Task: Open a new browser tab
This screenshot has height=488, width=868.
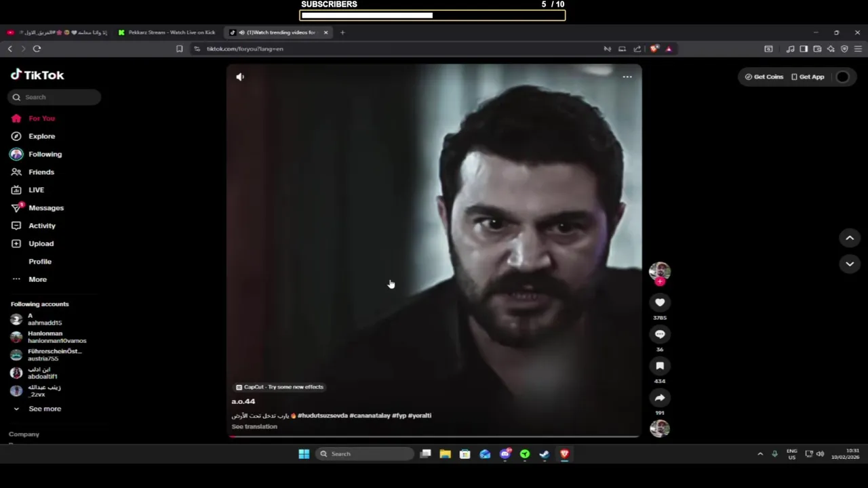Action: [x=342, y=33]
